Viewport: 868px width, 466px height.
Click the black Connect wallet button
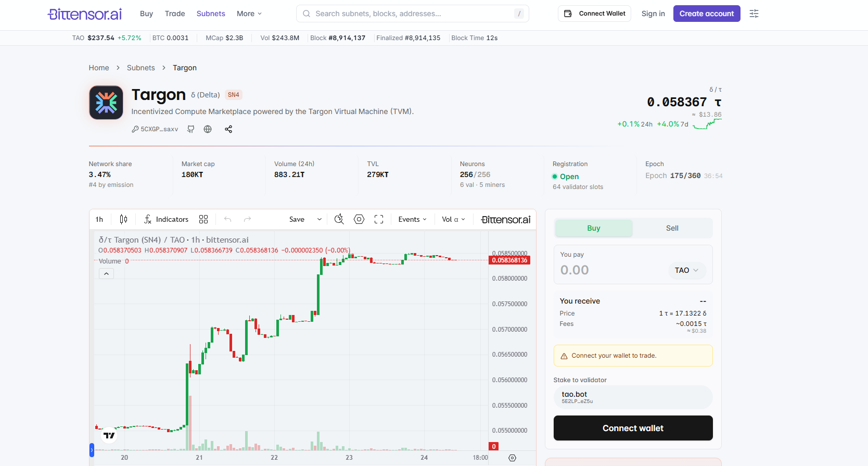(x=633, y=428)
